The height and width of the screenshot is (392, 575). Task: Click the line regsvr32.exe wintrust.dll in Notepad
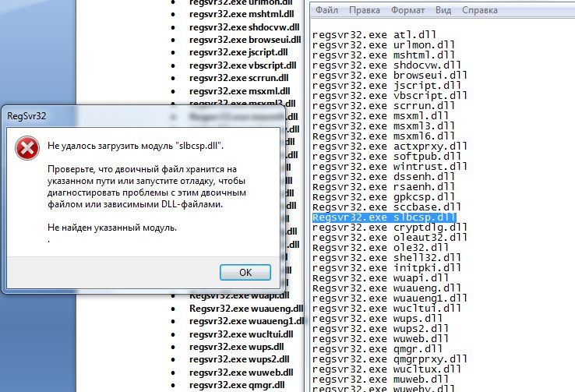[x=390, y=167]
